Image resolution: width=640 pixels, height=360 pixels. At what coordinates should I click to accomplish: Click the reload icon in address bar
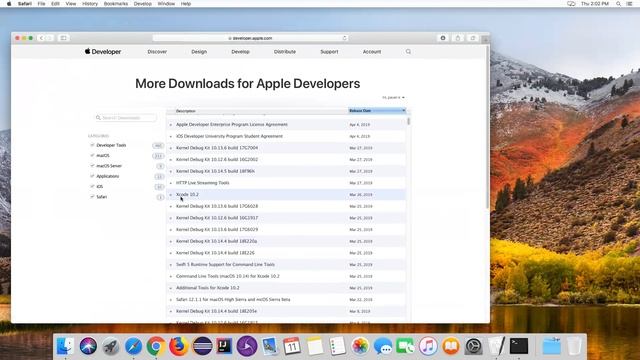(x=344, y=38)
